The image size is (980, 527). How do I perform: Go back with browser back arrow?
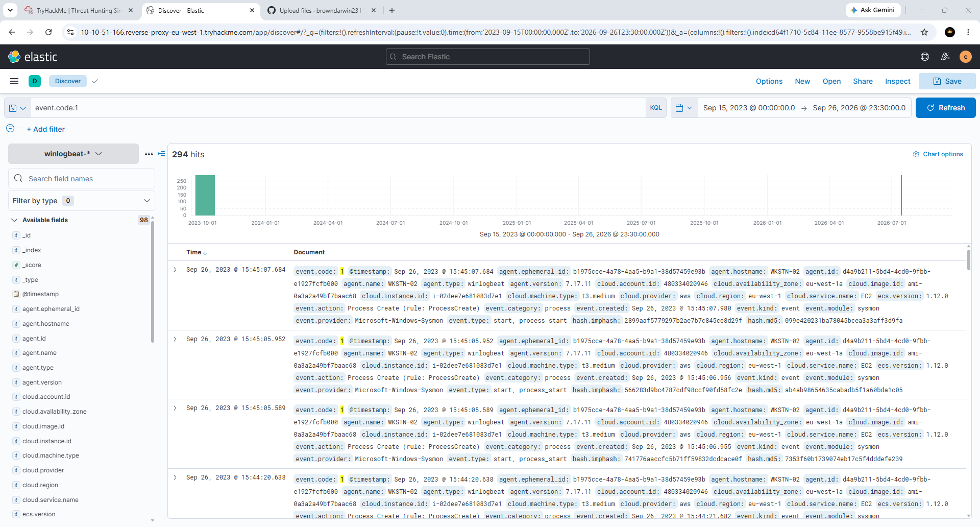coord(12,32)
